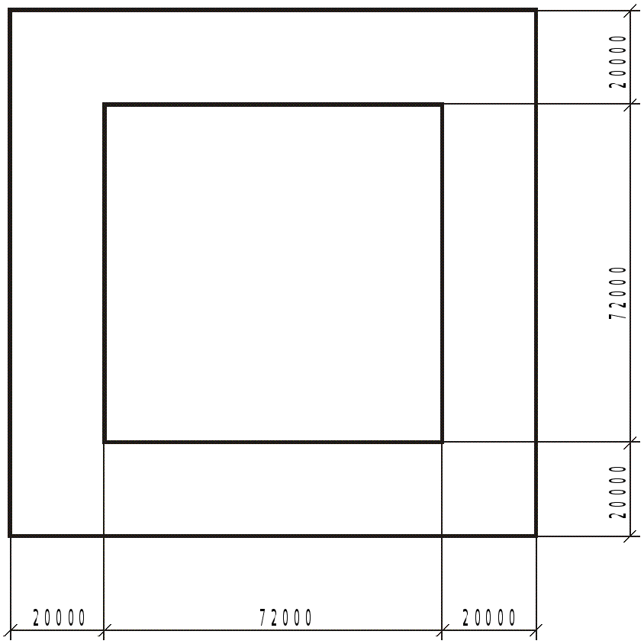Click the bottom-right 20000 dimension text
This screenshot has height=644, width=644.
(x=489, y=617)
